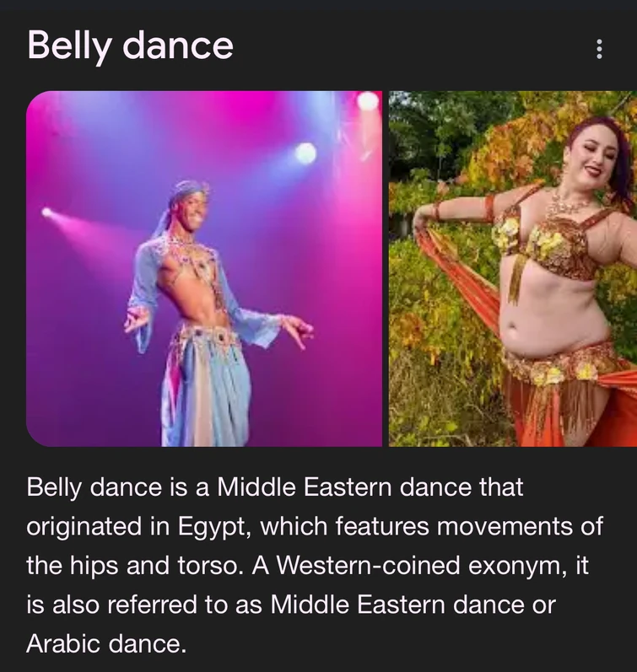The width and height of the screenshot is (637, 672).
Task: Click the text originated in Egypt
Action: coord(138,527)
